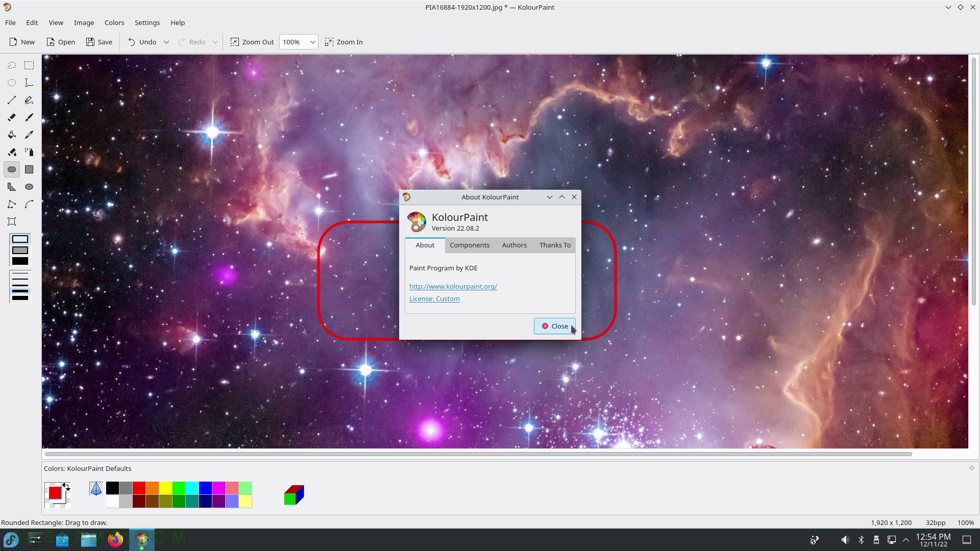The height and width of the screenshot is (551, 980).
Task: Open the License: Custom link
Action: pos(434,299)
